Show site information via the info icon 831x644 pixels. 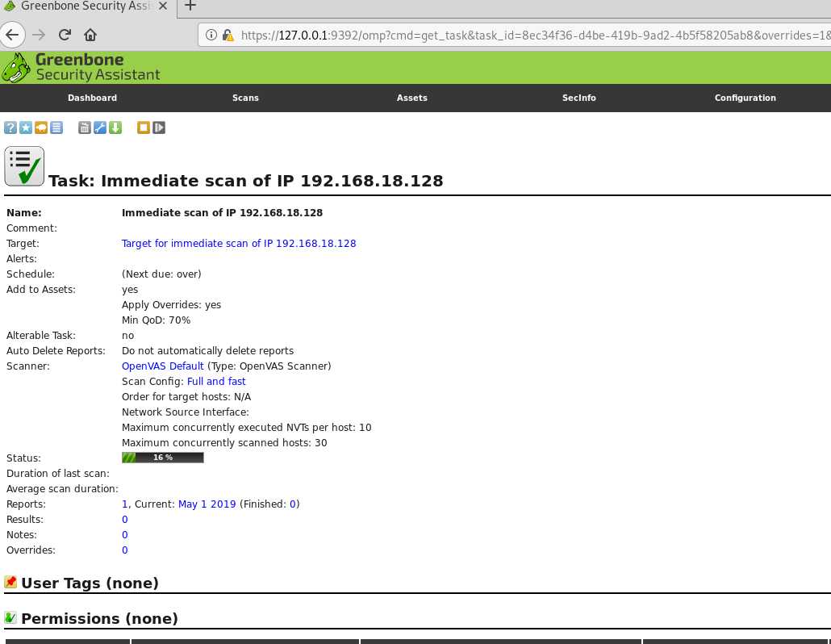click(211, 35)
